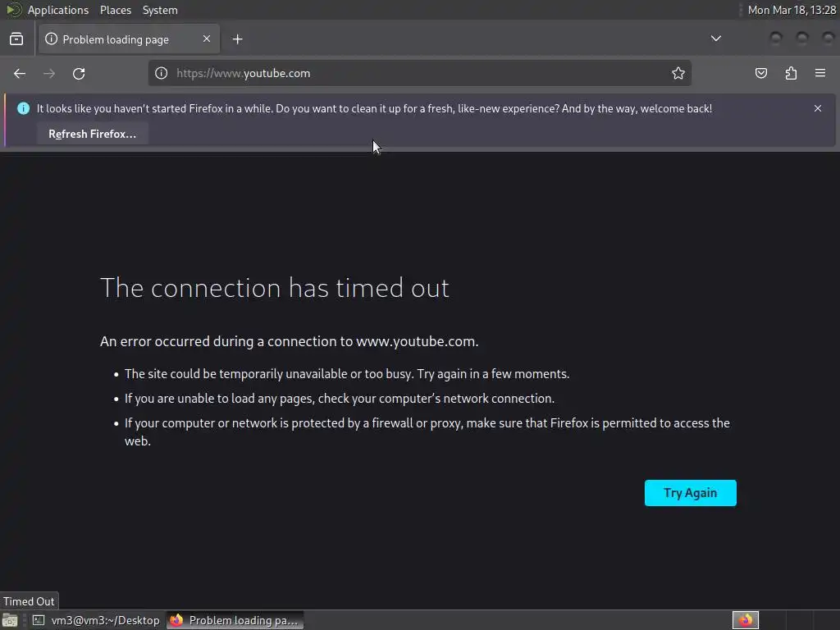Open a new tab with plus button
This screenshot has width=840, height=630.
pos(237,39)
